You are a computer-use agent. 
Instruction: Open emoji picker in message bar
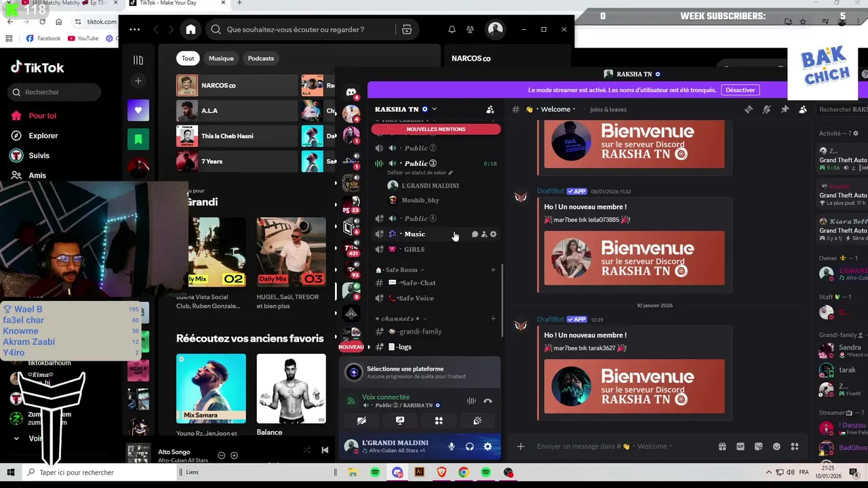click(x=776, y=447)
